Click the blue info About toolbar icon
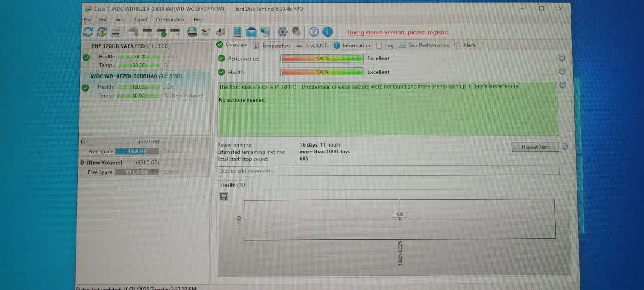 (328, 32)
